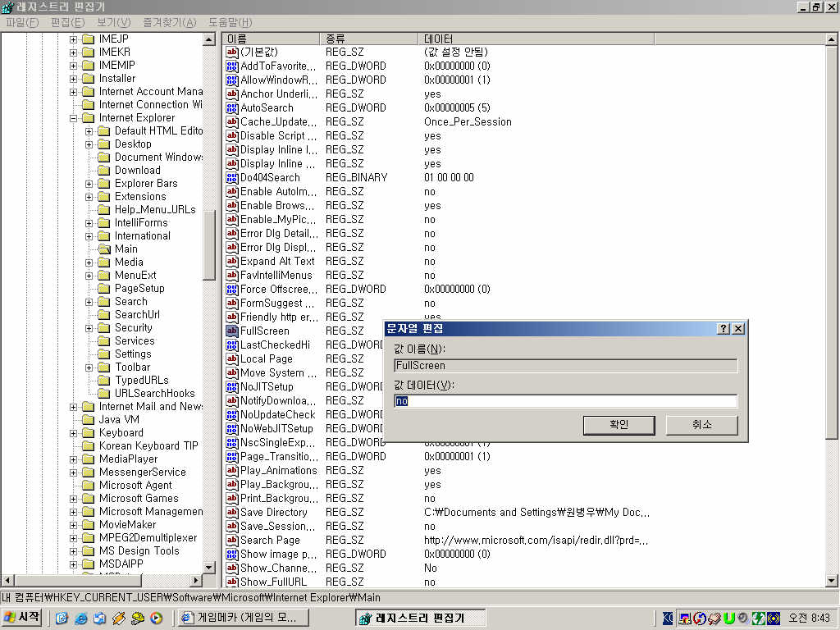Select the TypedURLs key in tree
The width and height of the screenshot is (840, 630).
click(141, 380)
